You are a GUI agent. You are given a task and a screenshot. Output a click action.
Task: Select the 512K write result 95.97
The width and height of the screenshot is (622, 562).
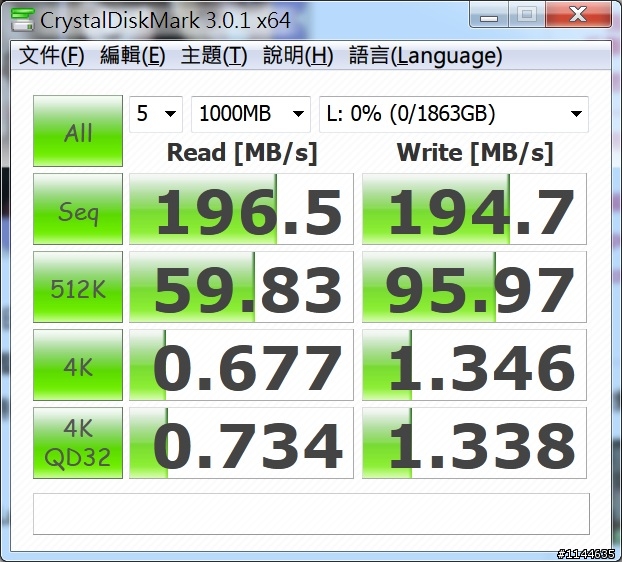[474, 287]
